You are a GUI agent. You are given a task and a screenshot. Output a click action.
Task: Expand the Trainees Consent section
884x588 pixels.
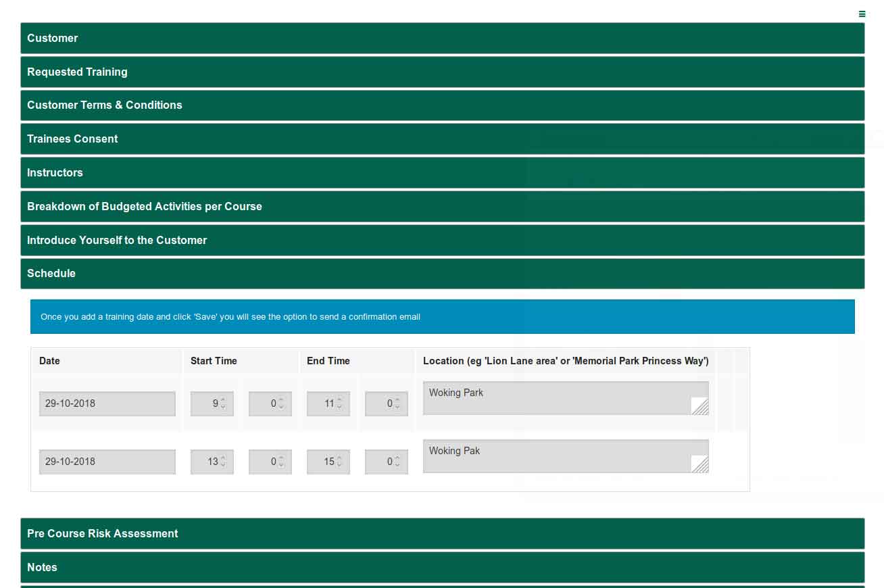pyautogui.click(x=443, y=139)
